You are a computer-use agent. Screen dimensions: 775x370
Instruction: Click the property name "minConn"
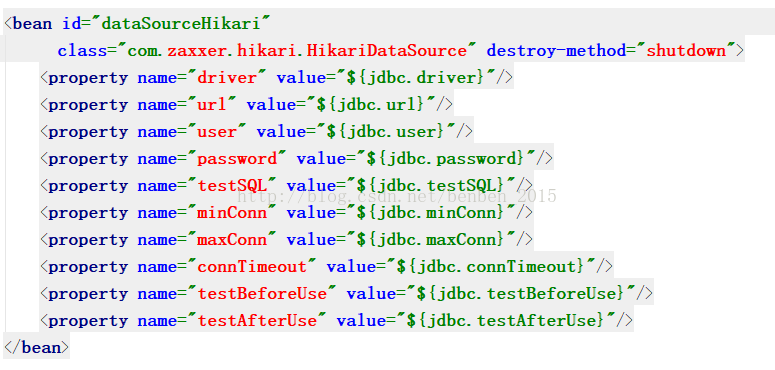point(232,213)
